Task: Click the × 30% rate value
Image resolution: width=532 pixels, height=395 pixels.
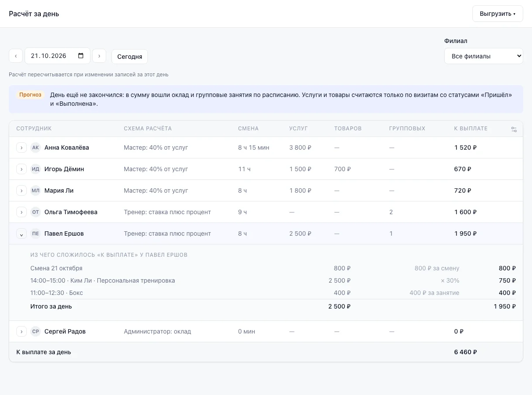Action: pos(450,280)
